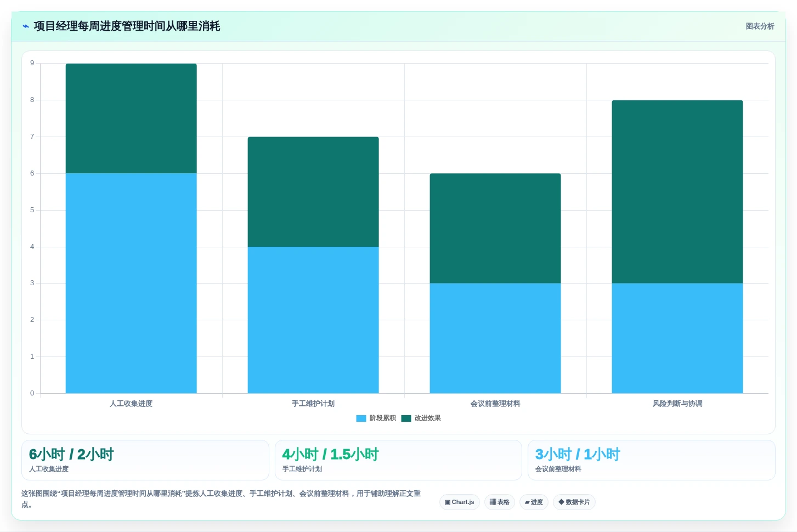
Task: Click the 手工维护计划 x-axis label
Action: [313, 404]
